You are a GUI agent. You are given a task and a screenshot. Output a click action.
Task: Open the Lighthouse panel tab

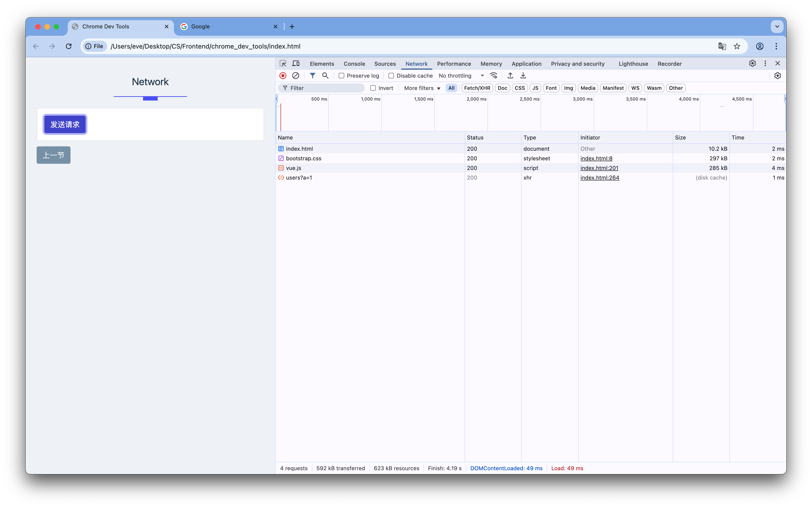pos(633,64)
